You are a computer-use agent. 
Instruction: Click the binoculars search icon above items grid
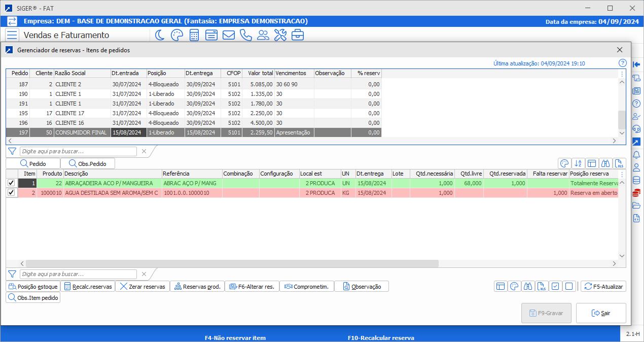(605, 163)
